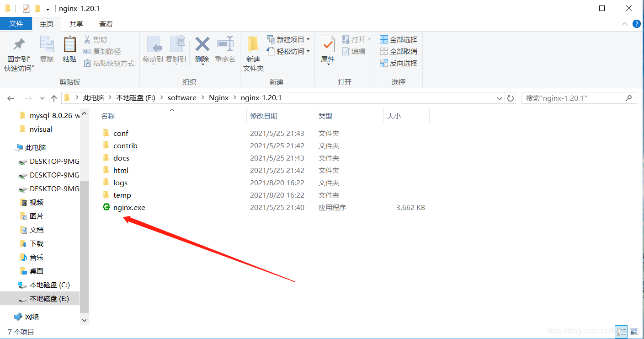Create a New folder
644x339 pixels.
tap(253, 54)
